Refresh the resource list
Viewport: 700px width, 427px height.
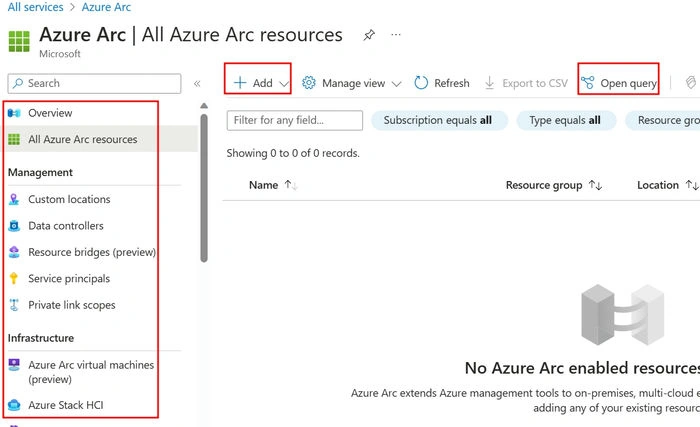[x=442, y=83]
